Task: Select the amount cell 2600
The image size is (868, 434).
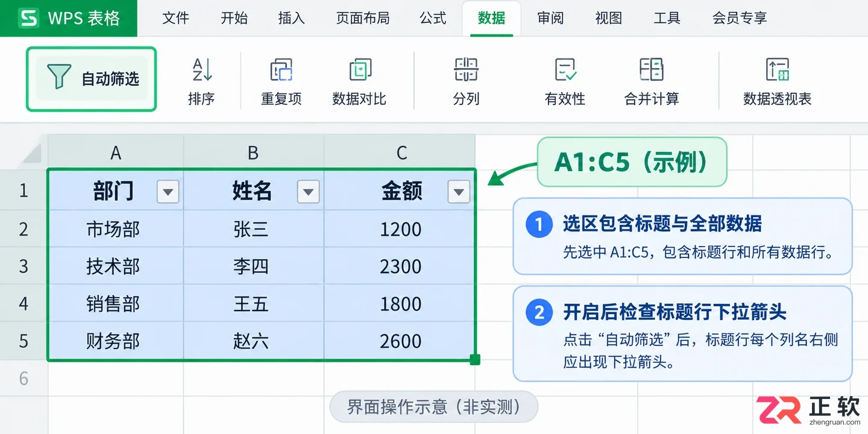Action: coord(400,341)
